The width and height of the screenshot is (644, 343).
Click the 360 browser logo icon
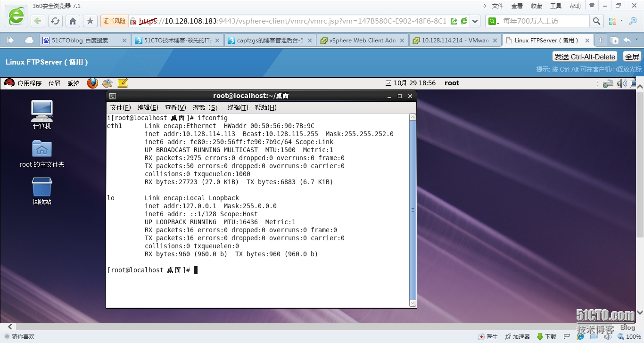(16, 16)
